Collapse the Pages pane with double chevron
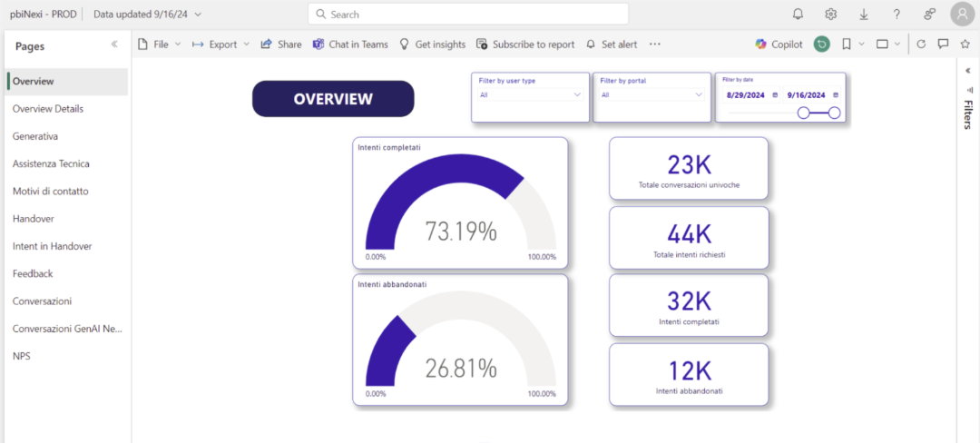The width and height of the screenshot is (980, 444). pyautogui.click(x=114, y=44)
